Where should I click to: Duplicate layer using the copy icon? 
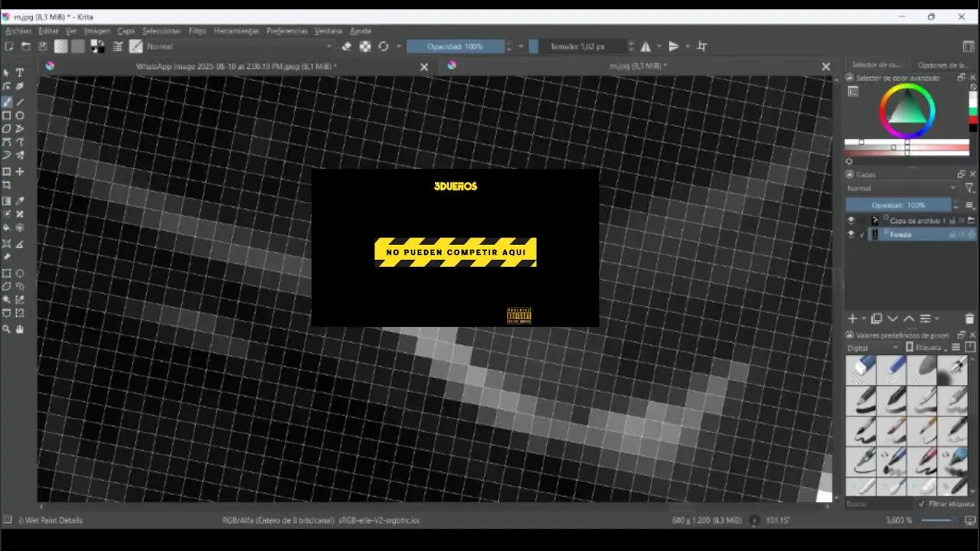877,318
